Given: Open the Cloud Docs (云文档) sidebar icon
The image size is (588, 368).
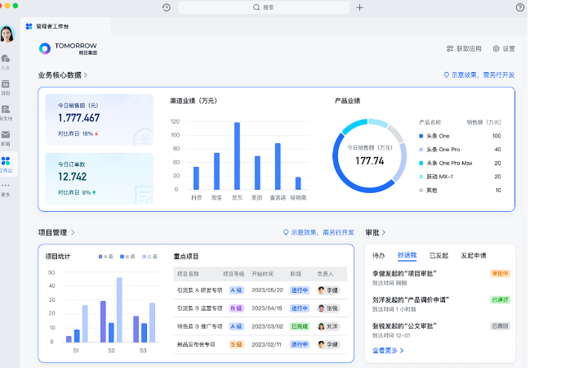Looking at the screenshot, I should click(x=6, y=110).
